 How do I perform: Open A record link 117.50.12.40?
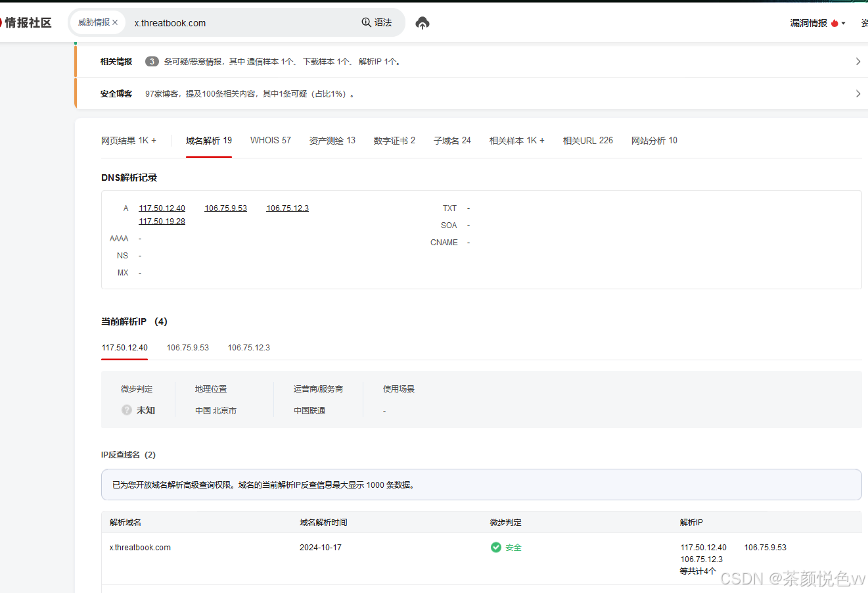(x=162, y=208)
